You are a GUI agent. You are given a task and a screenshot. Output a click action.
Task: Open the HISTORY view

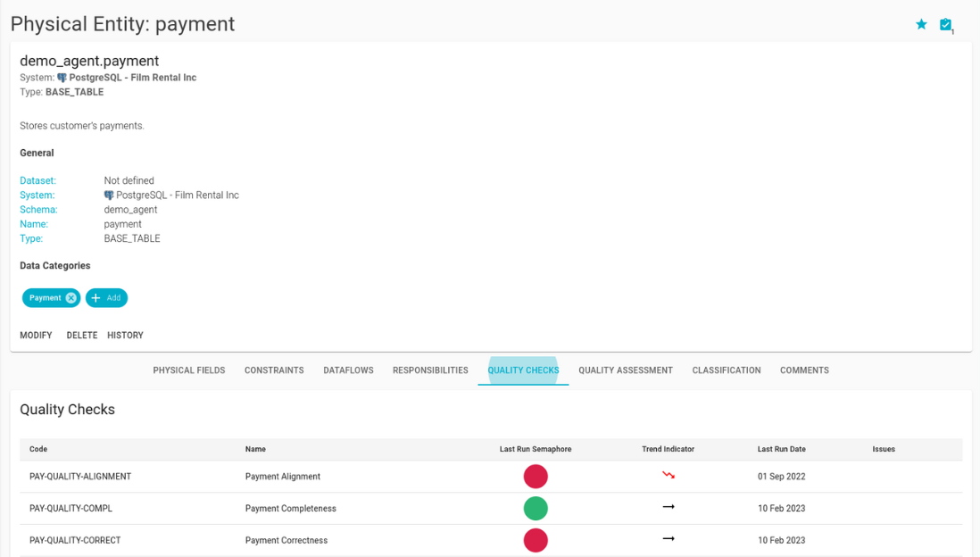tap(125, 336)
